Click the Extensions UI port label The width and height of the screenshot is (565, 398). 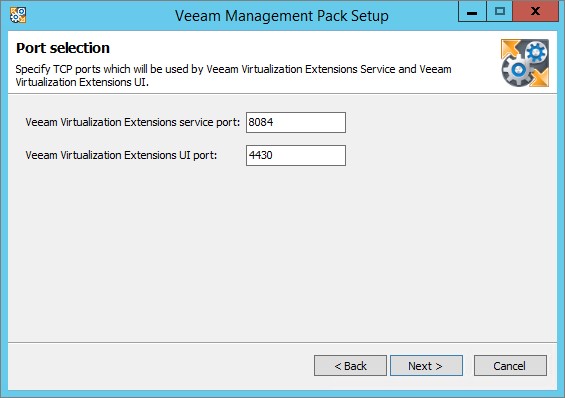[121, 155]
